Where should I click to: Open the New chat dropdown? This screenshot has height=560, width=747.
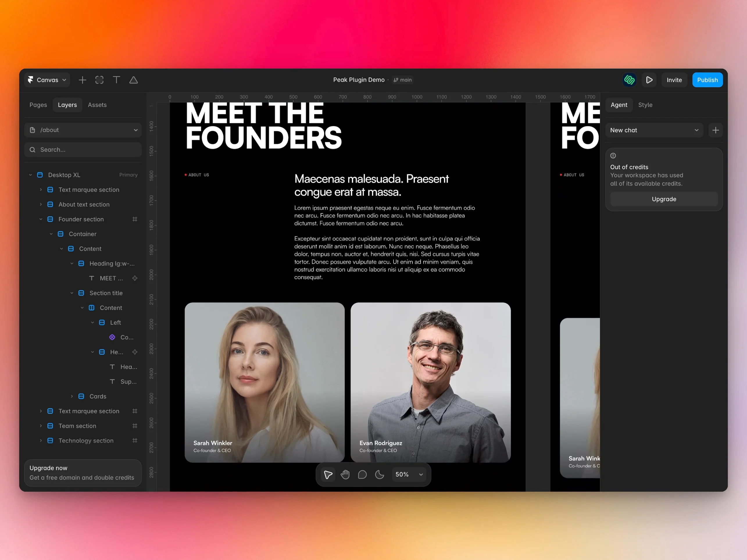point(654,130)
